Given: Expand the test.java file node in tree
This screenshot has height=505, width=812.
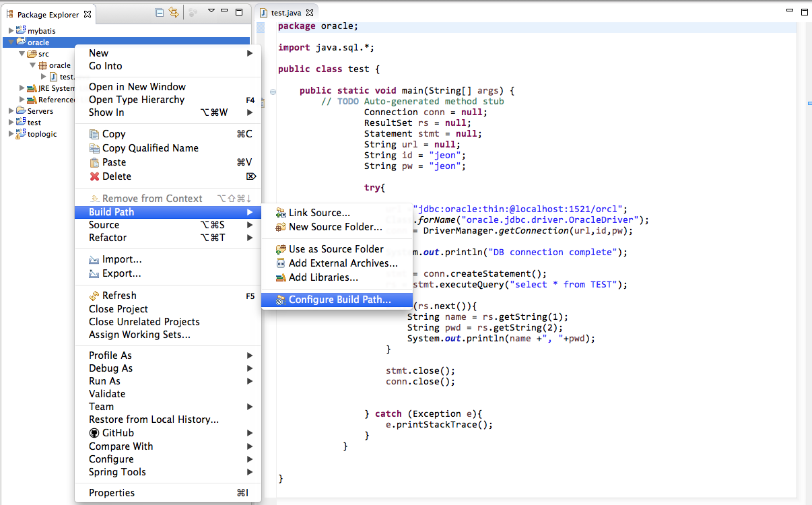Looking at the screenshot, I should [44, 77].
